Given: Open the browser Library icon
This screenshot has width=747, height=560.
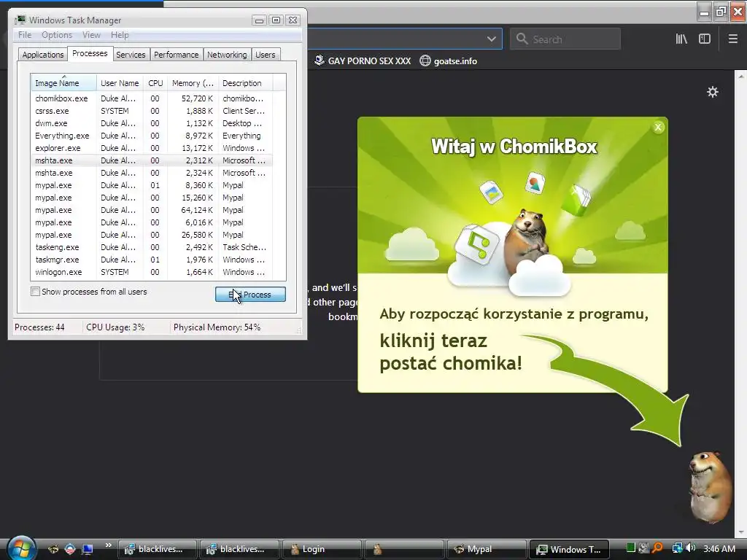Looking at the screenshot, I should 681,39.
